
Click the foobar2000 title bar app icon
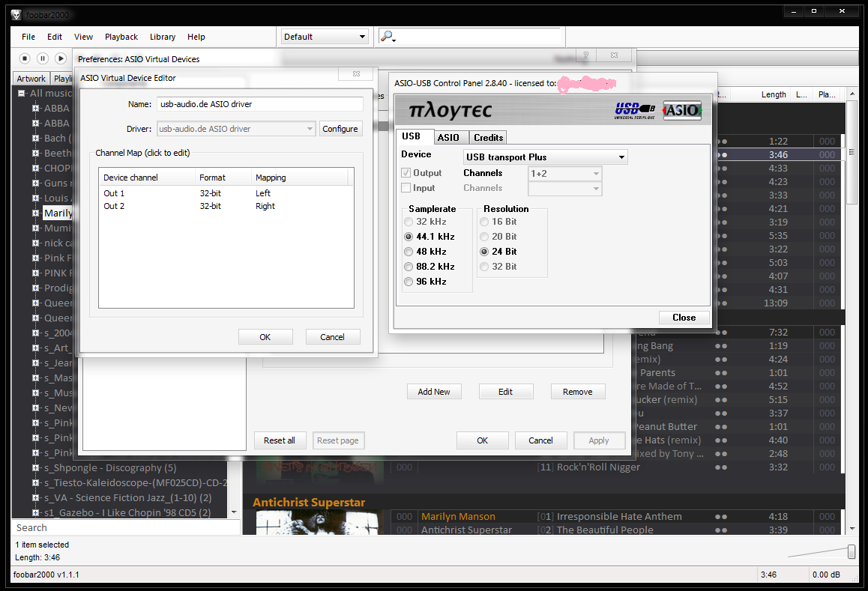pyautogui.click(x=16, y=15)
